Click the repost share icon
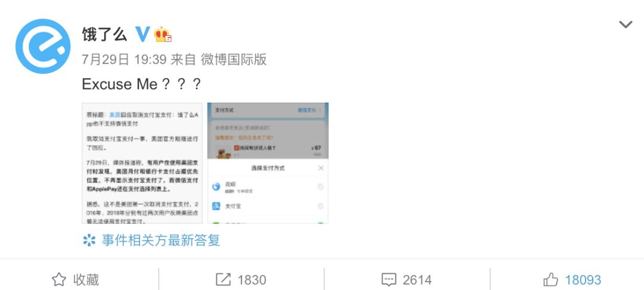The image size is (644, 290). (x=223, y=280)
